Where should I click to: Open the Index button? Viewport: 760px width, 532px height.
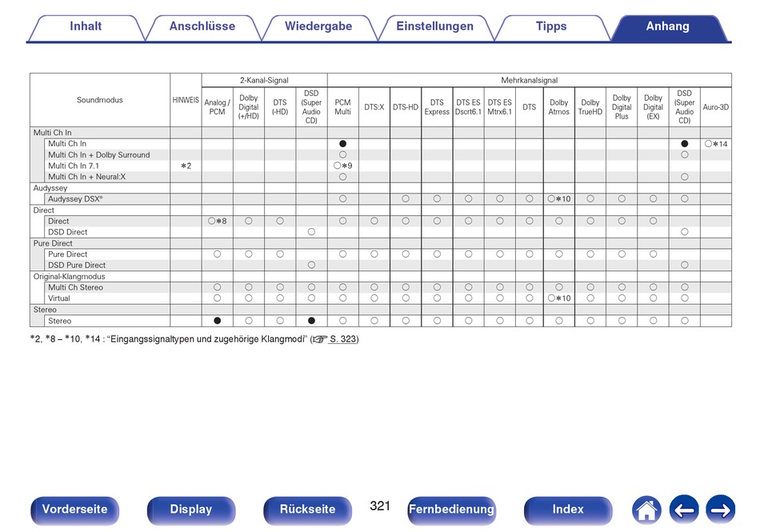point(568,510)
